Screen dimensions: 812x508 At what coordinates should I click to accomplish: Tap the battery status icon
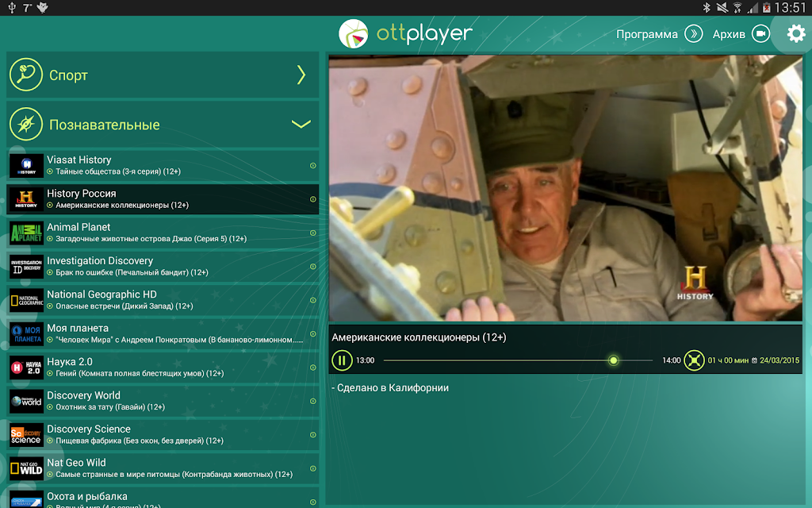tap(767, 8)
